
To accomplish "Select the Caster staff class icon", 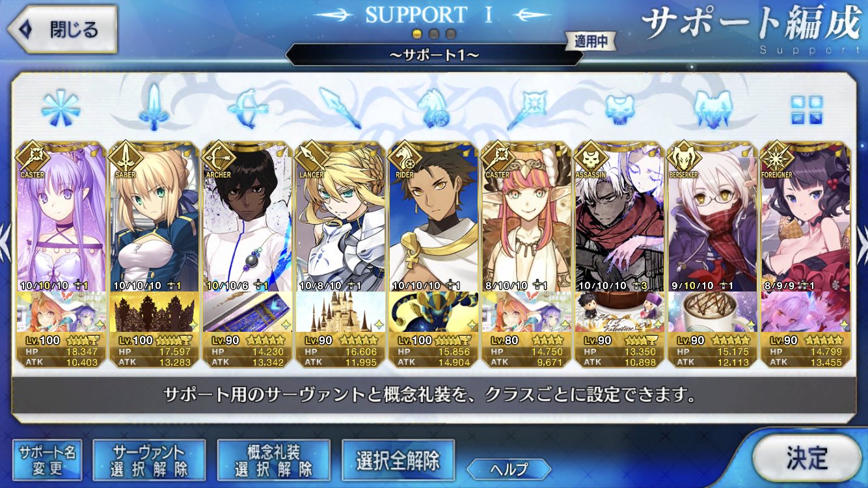I will [526, 108].
